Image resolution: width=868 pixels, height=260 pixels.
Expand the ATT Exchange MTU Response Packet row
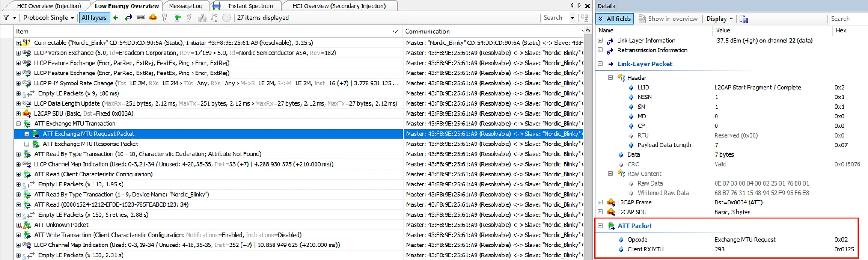tap(27, 144)
